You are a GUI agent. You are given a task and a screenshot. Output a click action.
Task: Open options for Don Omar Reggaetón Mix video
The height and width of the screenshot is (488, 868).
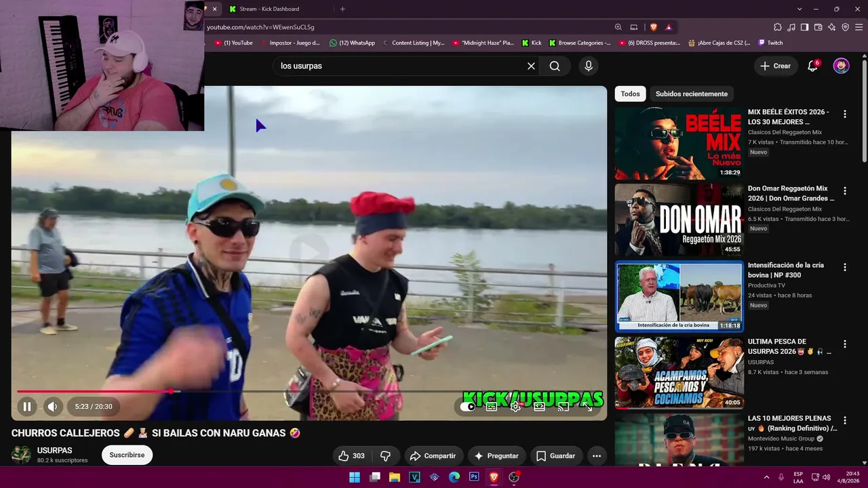(845, 190)
